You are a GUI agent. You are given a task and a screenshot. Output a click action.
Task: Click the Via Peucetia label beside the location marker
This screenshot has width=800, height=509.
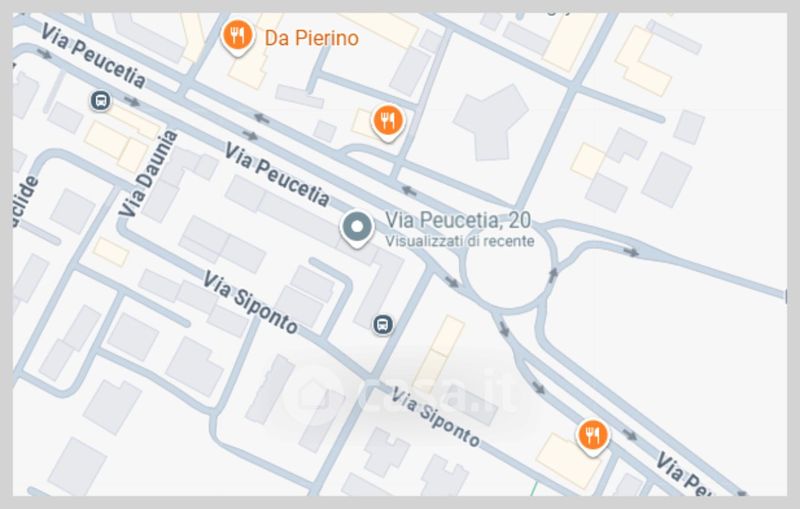click(277, 175)
